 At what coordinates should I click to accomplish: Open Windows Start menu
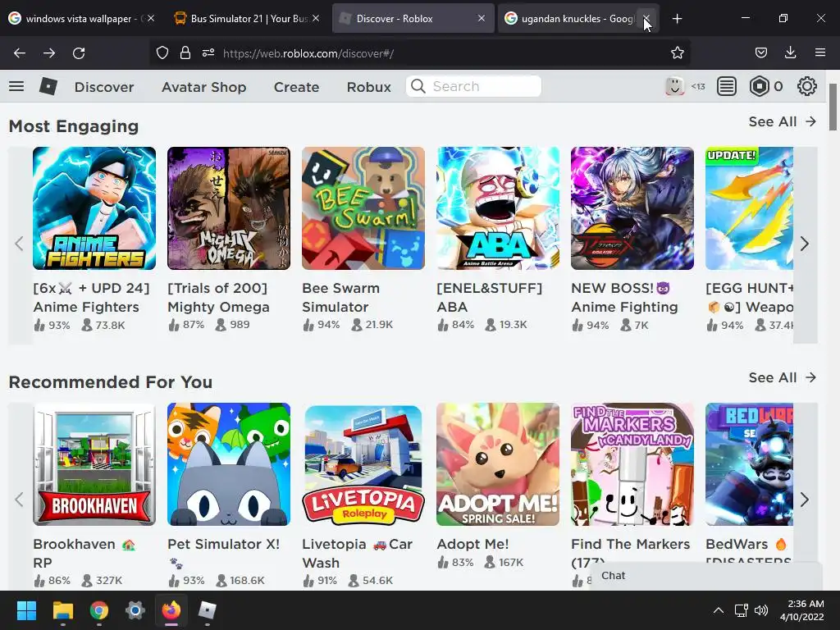point(26,610)
